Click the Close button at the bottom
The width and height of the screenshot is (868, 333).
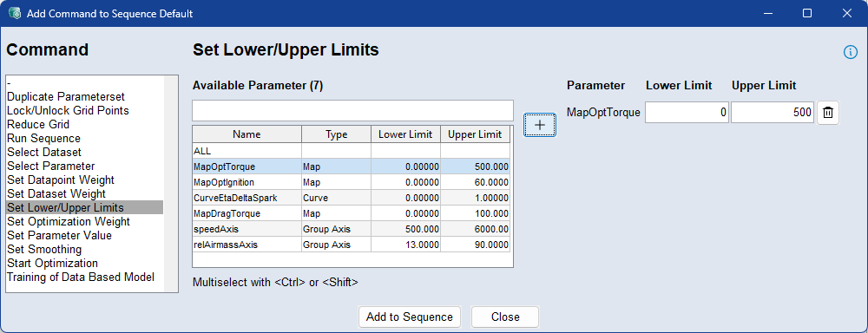tap(505, 317)
